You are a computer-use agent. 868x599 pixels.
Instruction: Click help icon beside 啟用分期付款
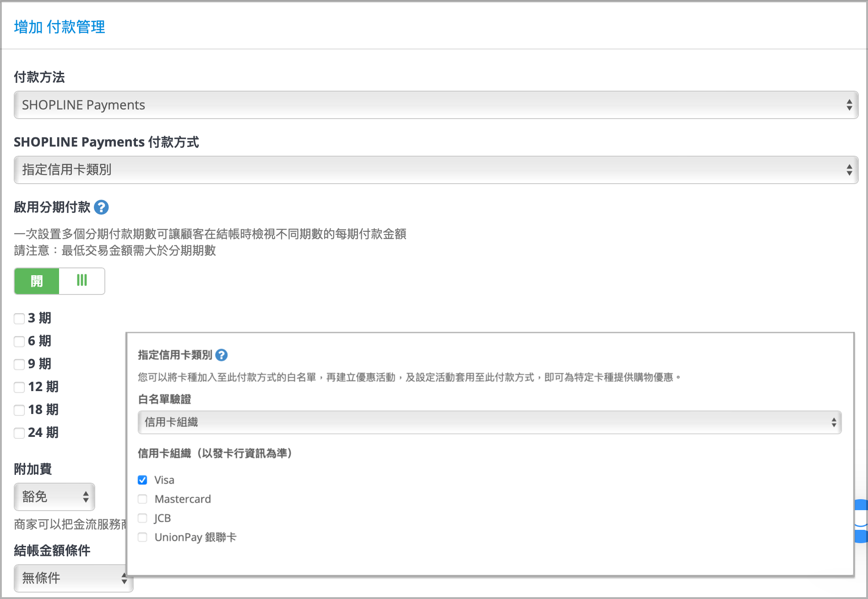(101, 207)
